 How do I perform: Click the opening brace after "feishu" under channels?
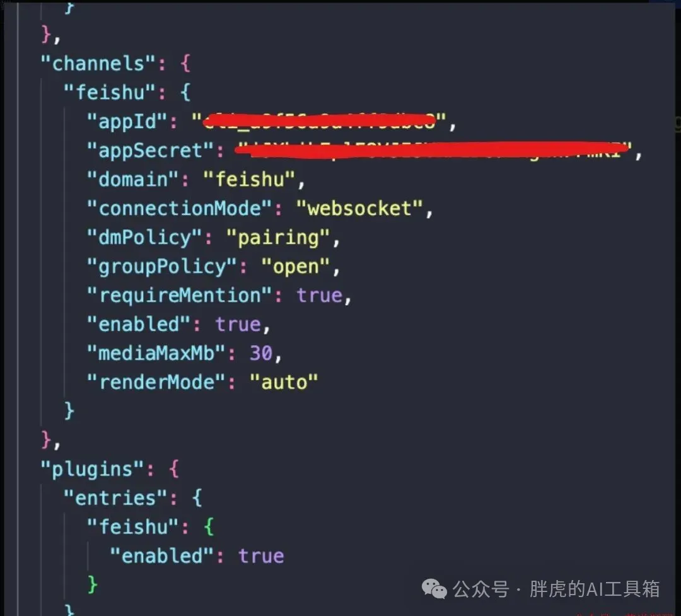click(185, 93)
